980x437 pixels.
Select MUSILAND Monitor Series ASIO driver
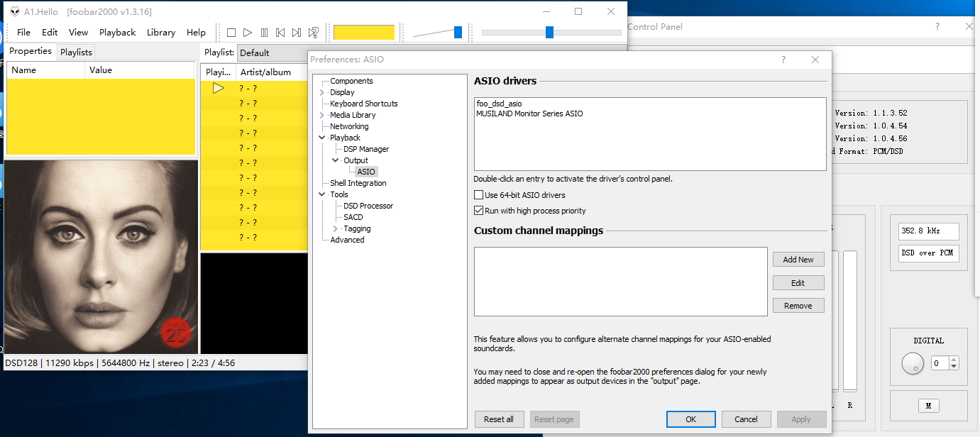pos(529,114)
